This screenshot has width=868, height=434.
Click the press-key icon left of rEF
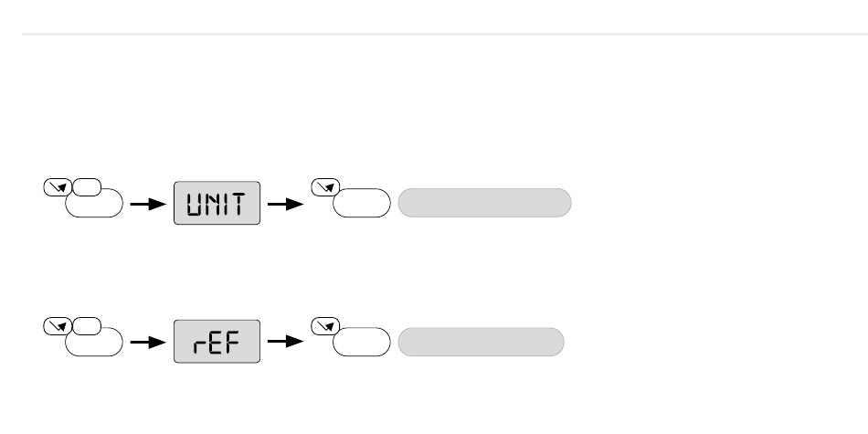58,326
